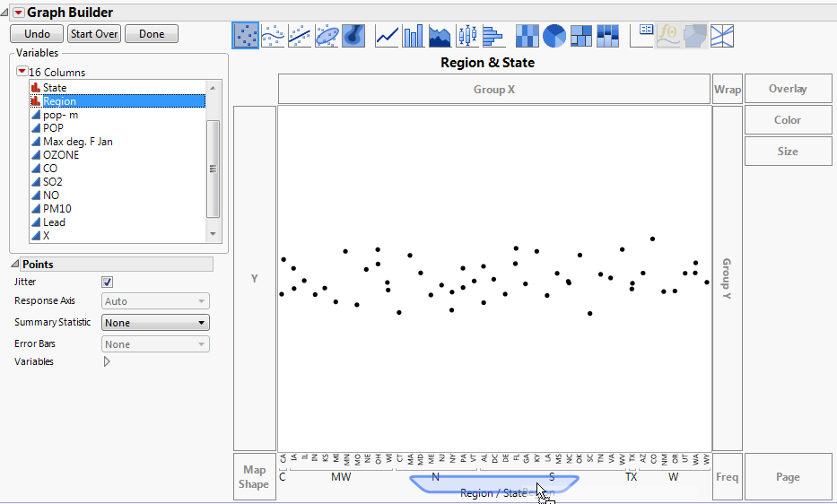The width and height of the screenshot is (837, 504).
Task: Collapse the Points panel section
Action: (x=15, y=265)
